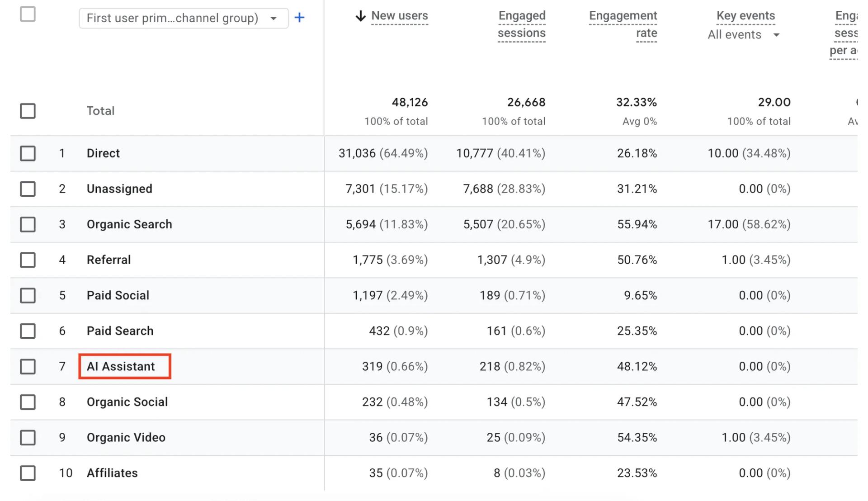Check the Paid Search row checkbox
868x501 pixels.
(28, 331)
